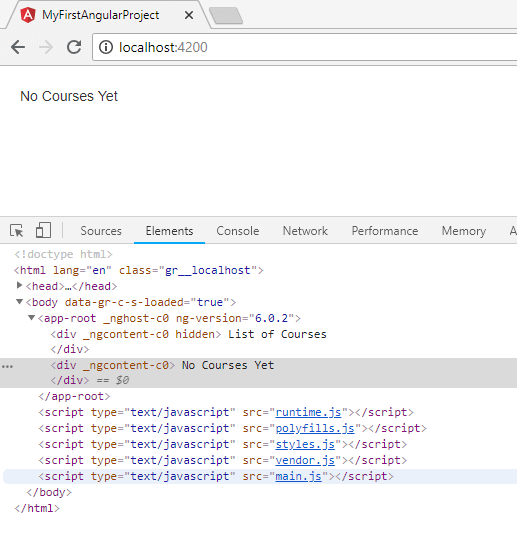View site information icon in address bar
The width and height of the screenshot is (517, 541).
[x=106, y=47]
